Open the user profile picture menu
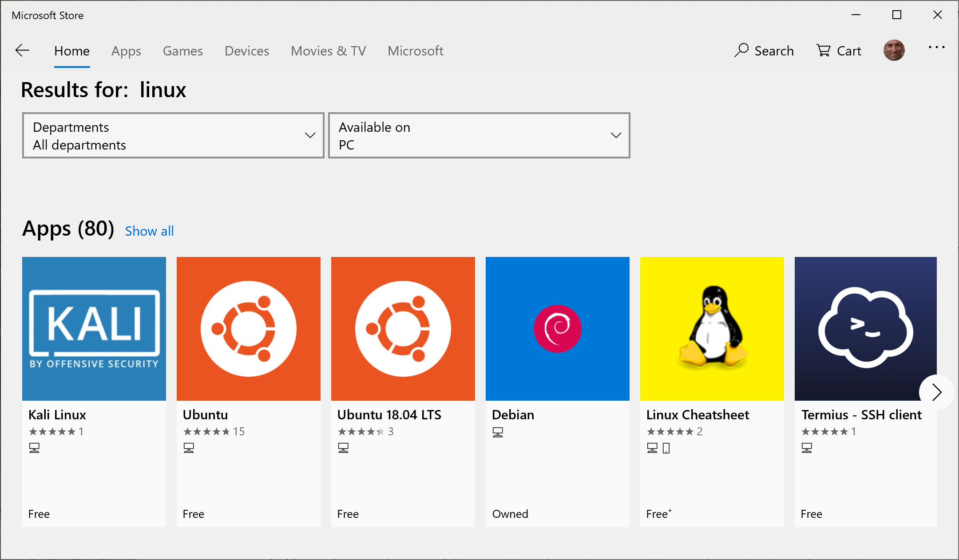Image resolution: width=959 pixels, height=560 pixels. click(x=894, y=50)
